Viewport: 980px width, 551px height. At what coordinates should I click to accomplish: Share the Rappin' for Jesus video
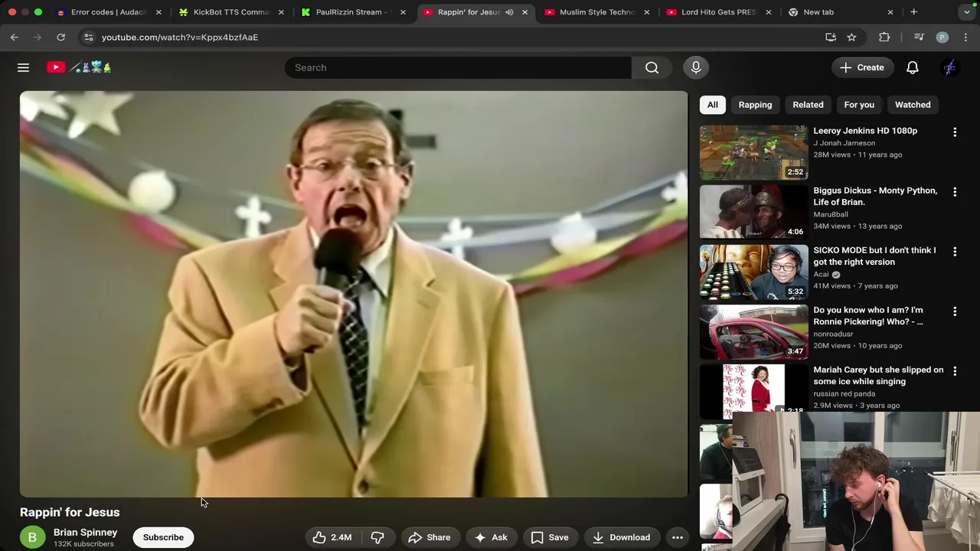click(x=429, y=537)
